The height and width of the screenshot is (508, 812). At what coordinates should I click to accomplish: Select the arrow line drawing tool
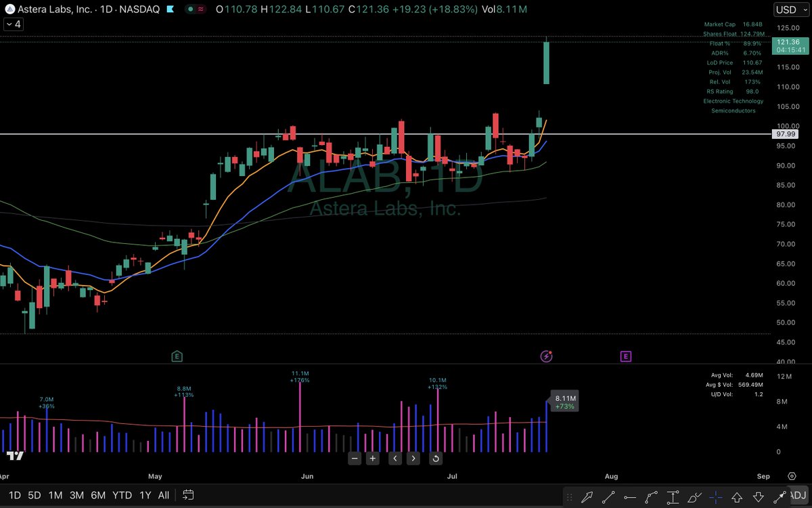tap(780, 496)
